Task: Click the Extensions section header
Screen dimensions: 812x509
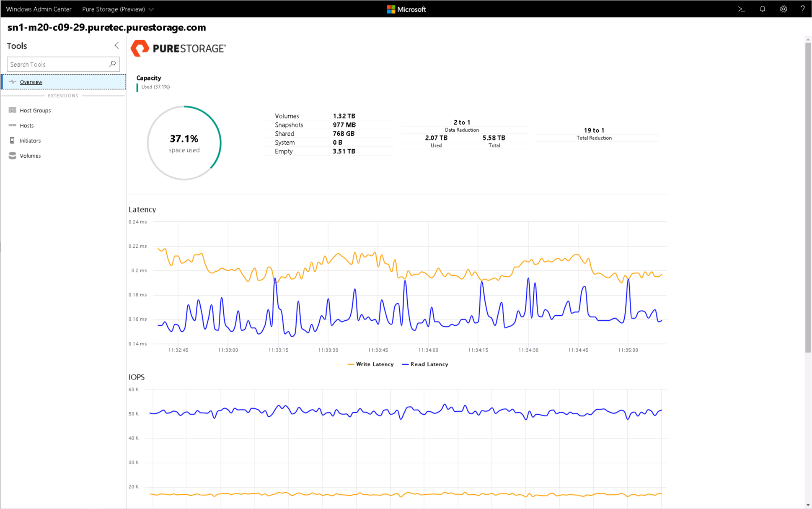Action: (x=63, y=96)
